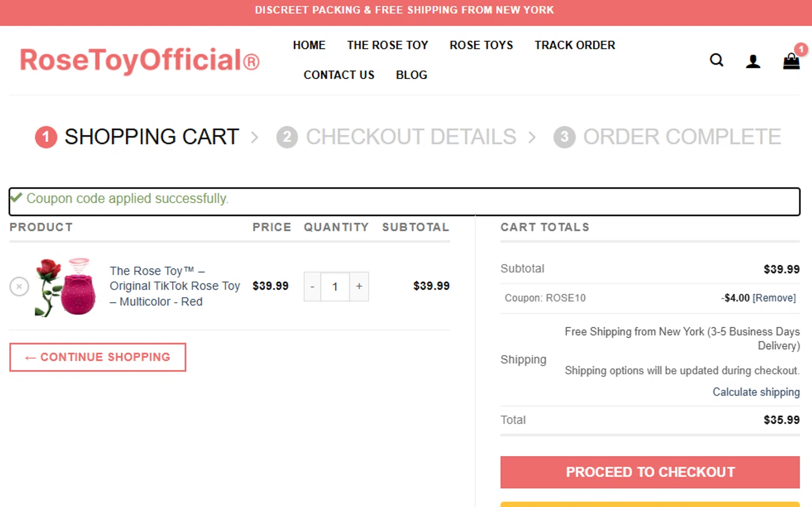The width and height of the screenshot is (812, 507).
Task: Visit the Blog menu link
Action: [x=411, y=75]
